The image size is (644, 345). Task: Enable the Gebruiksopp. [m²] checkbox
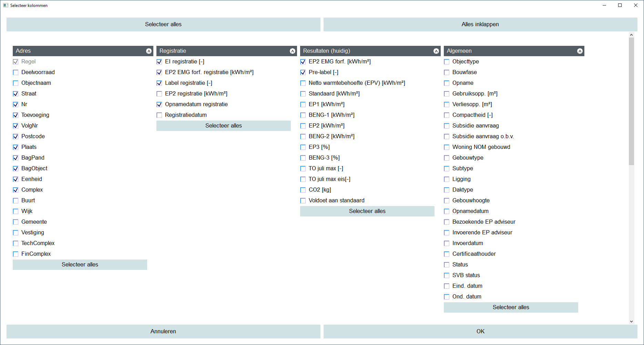tap(447, 94)
